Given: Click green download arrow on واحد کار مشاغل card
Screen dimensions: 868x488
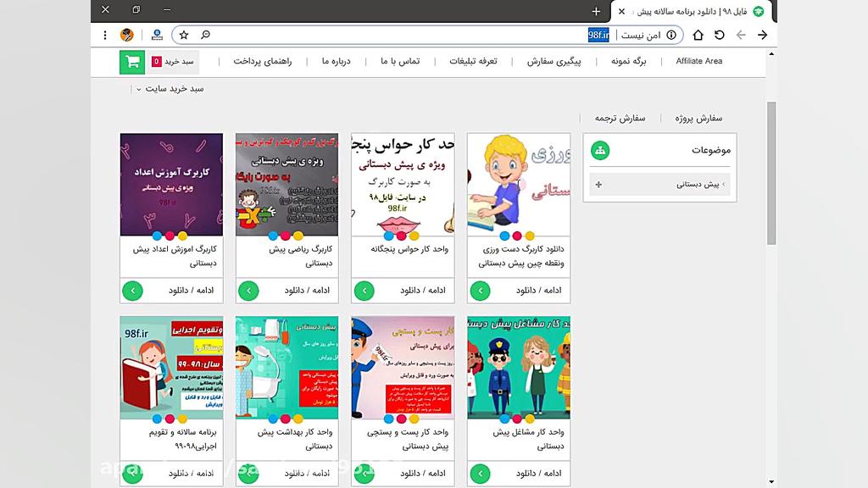Looking at the screenshot, I should click(x=480, y=474).
